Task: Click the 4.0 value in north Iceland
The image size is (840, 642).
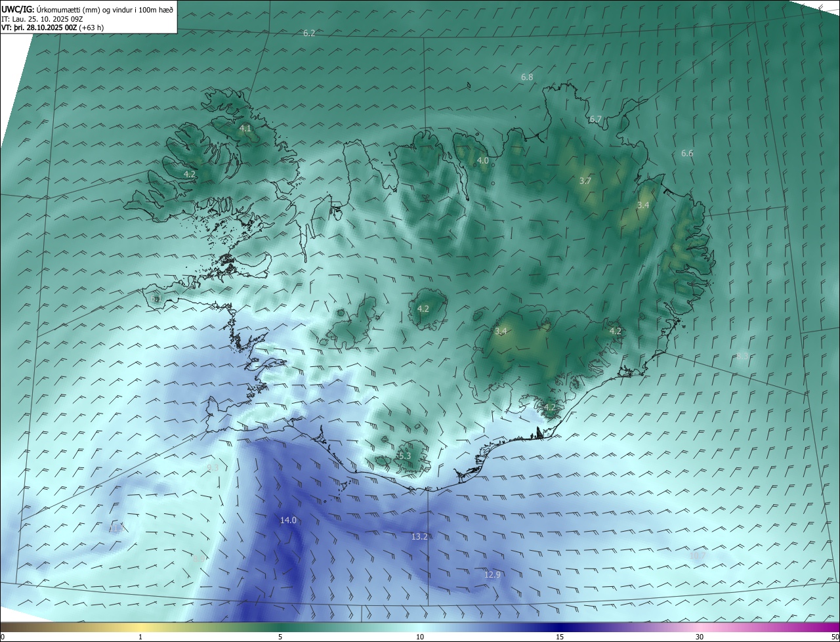Action: point(482,160)
